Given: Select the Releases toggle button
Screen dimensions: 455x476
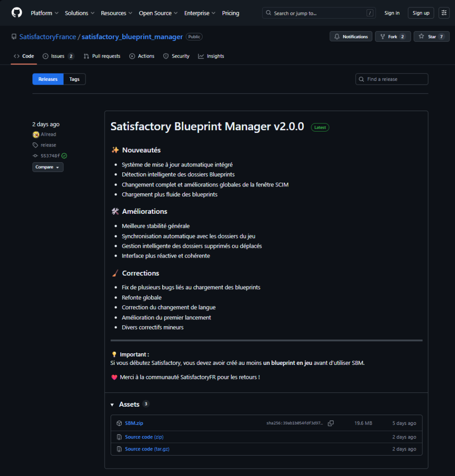Looking at the screenshot, I should click(48, 79).
